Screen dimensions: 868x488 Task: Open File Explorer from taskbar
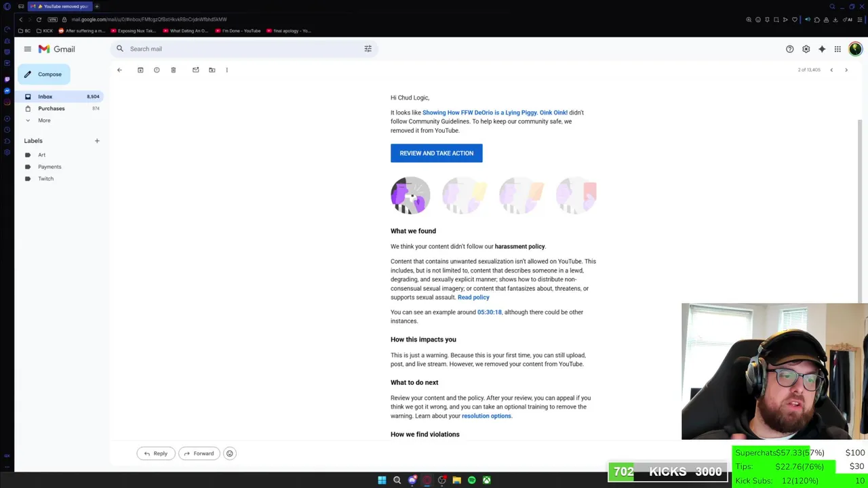(456, 480)
